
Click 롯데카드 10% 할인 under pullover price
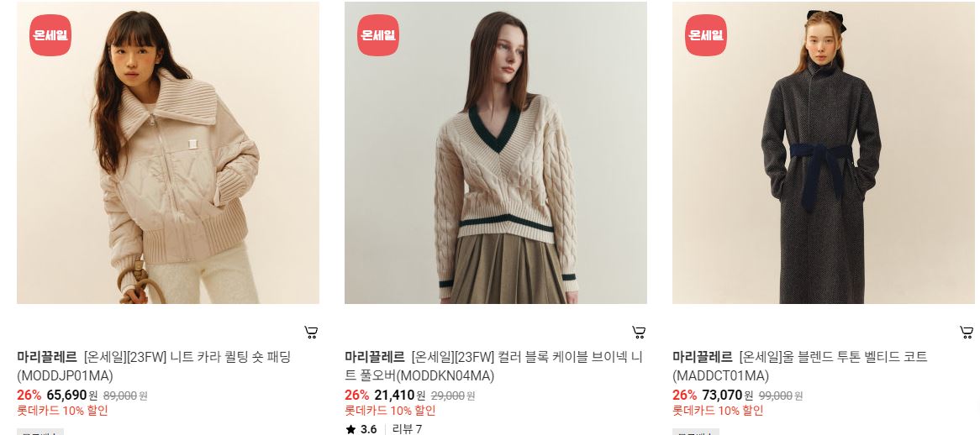tap(390, 411)
